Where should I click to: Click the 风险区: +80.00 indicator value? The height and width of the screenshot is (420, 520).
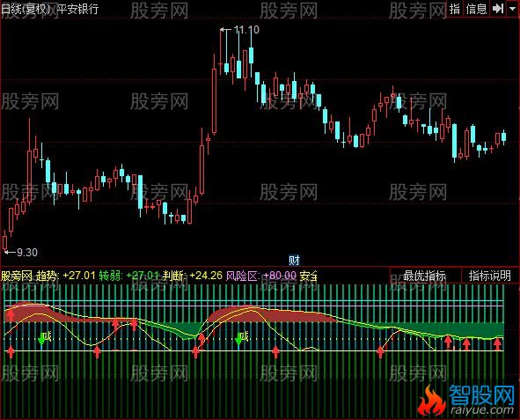tap(261, 276)
